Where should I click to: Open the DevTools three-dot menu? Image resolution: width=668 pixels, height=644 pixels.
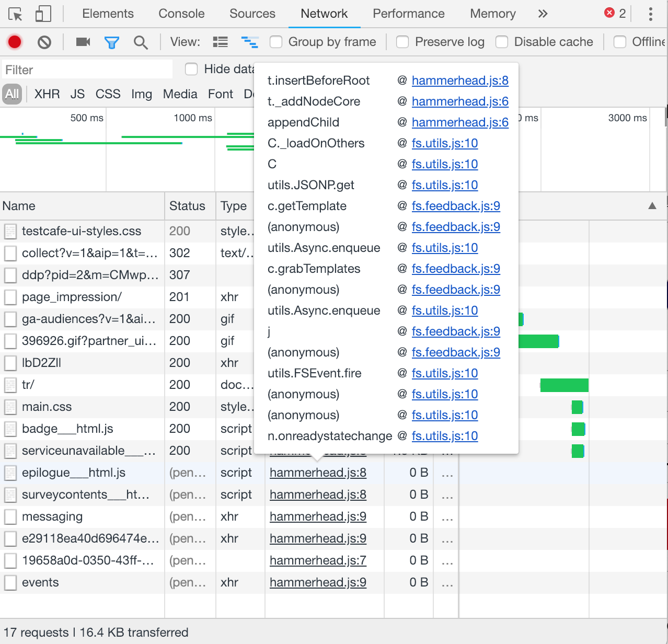pos(651,14)
